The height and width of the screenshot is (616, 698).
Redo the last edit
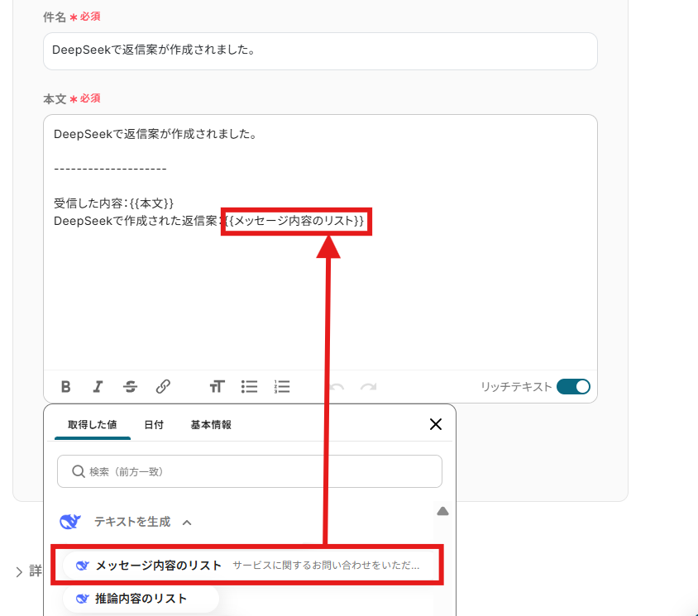[369, 387]
